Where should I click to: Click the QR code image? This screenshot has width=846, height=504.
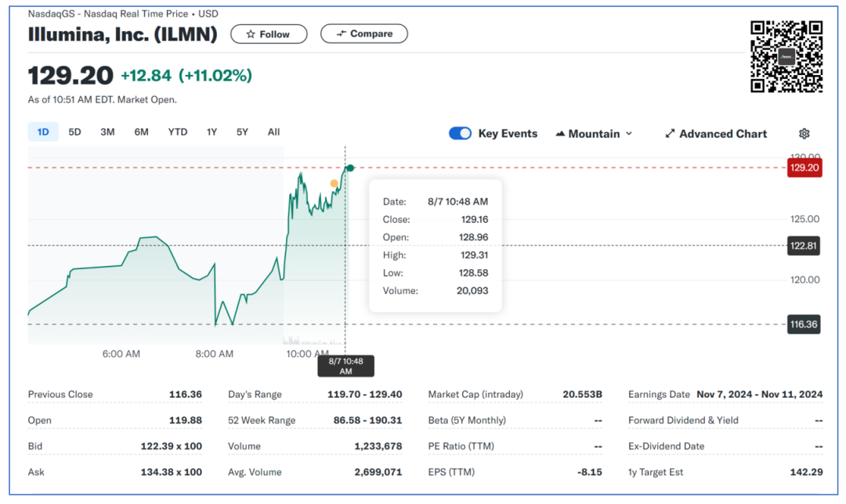coord(786,56)
